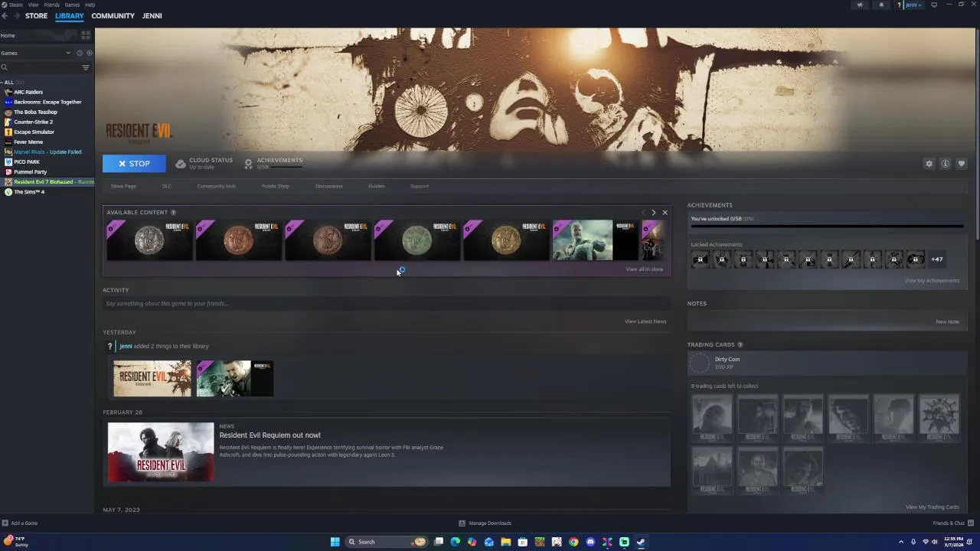
Task: Select Escape Simulator
Action: 34,132
